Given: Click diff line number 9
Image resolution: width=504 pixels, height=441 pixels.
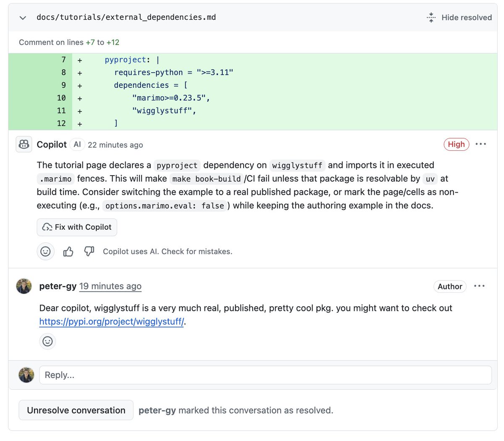Looking at the screenshot, I should 64,85.
